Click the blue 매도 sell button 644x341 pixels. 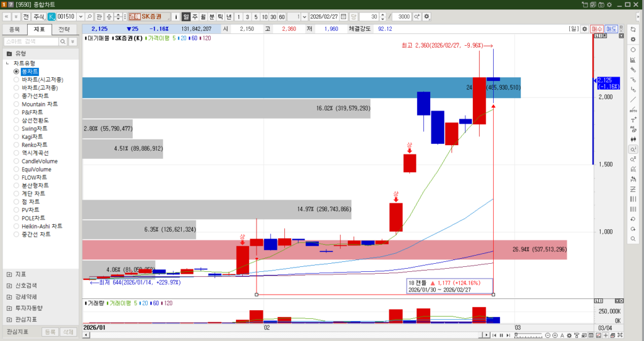pos(611,29)
